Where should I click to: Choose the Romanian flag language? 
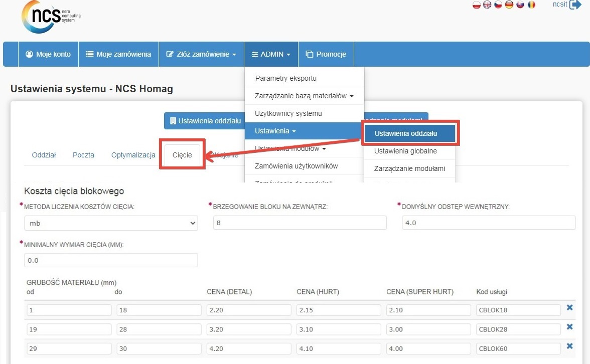coord(531,5)
